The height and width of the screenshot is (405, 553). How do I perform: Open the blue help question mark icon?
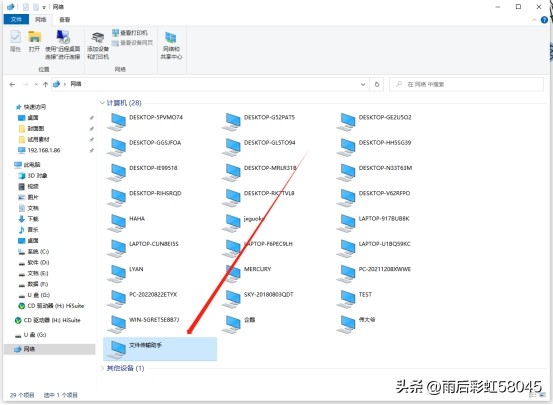pos(544,20)
